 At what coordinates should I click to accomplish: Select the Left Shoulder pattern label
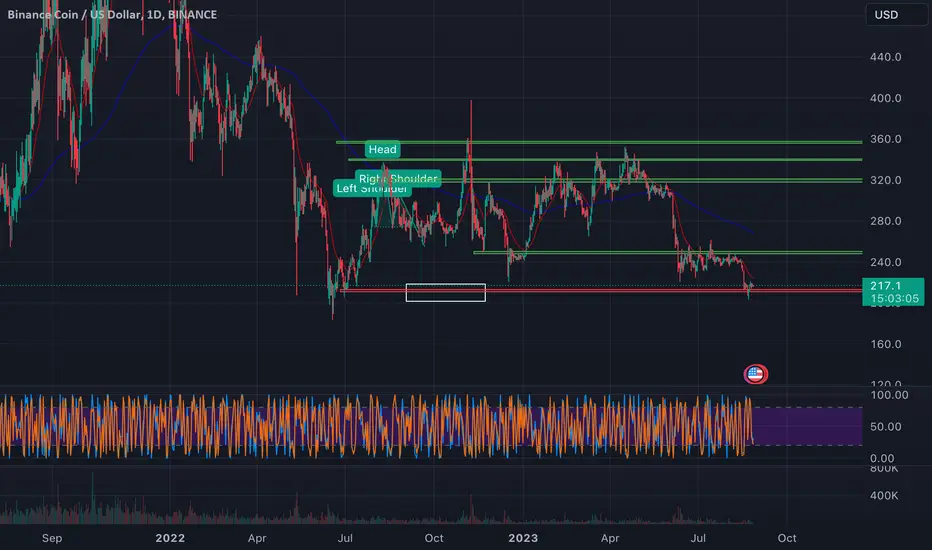point(372,188)
